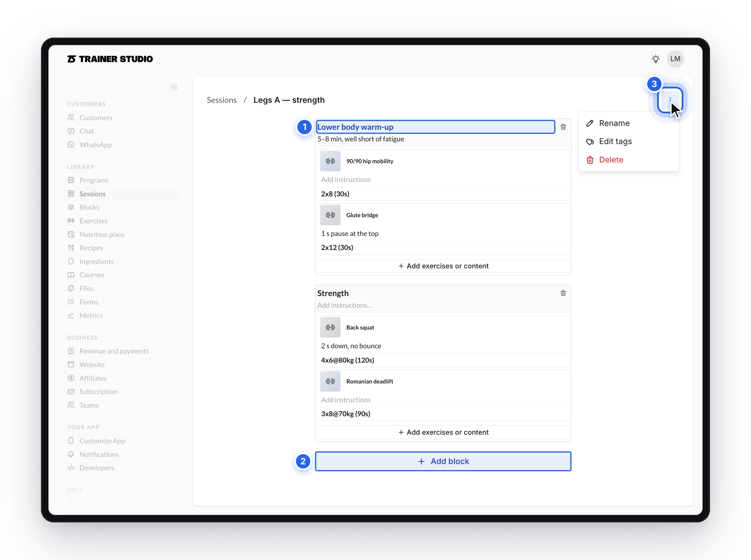Click the 2x12 (30s) sets value
Image resolution: width=751 pixels, height=560 pixels.
coord(337,248)
